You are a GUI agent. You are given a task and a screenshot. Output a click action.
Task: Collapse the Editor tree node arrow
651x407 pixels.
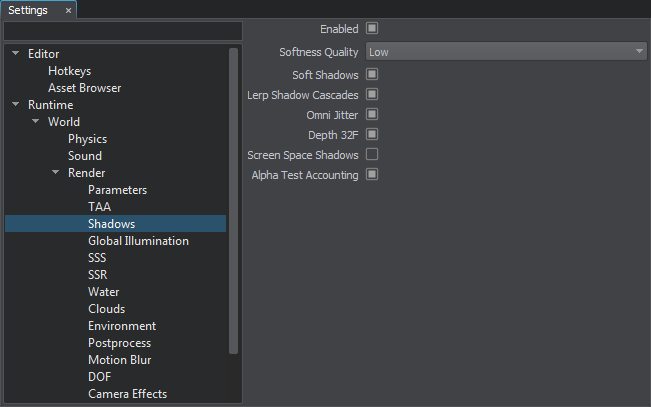[16, 53]
